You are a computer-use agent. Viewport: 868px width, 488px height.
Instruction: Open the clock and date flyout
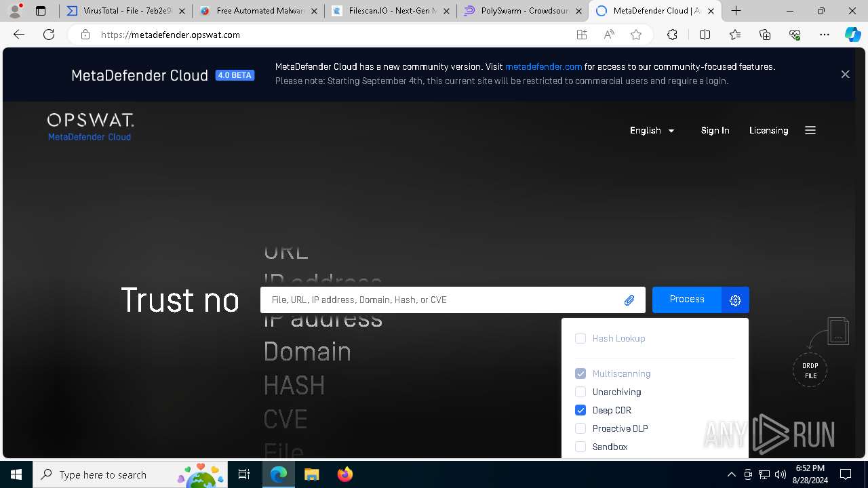(x=810, y=474)
